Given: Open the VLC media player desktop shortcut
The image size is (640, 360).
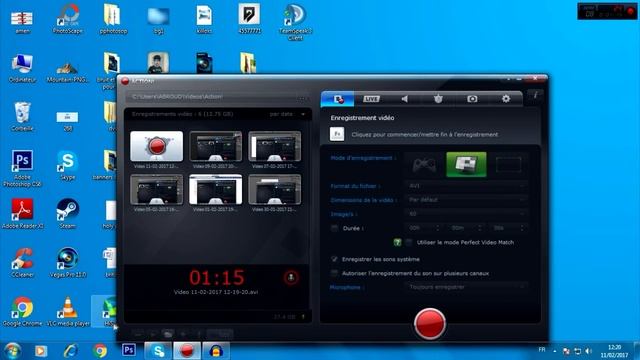Looking at the screenshot, I should tap(68, 311).
